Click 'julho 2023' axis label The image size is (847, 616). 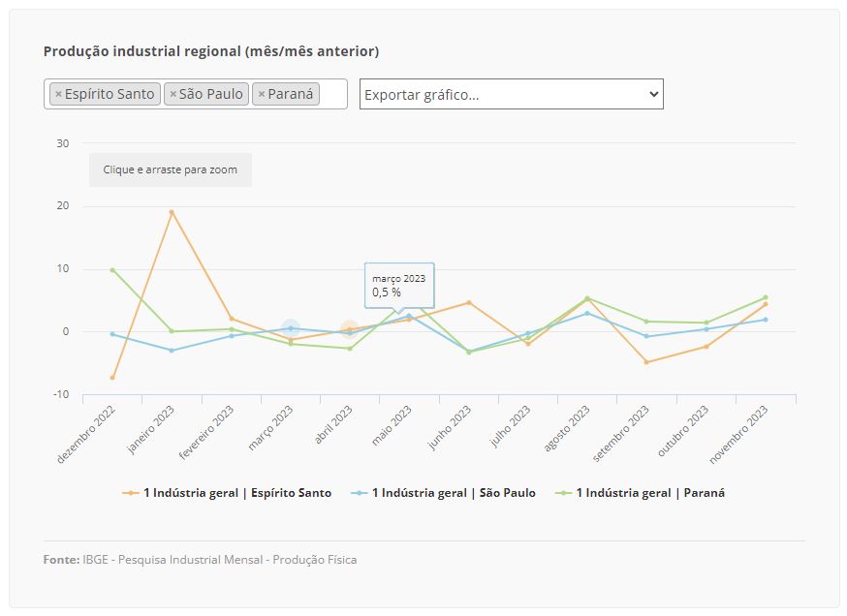[x=510, y=426]
